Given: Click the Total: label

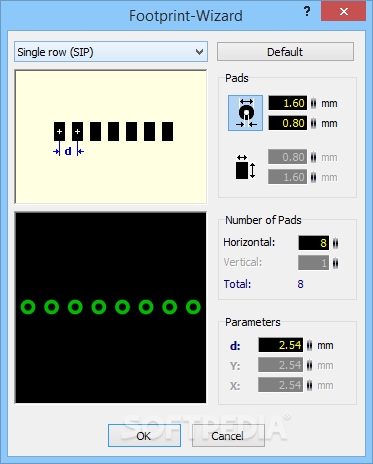Looking at the screenshot, I should coord(237,284).
